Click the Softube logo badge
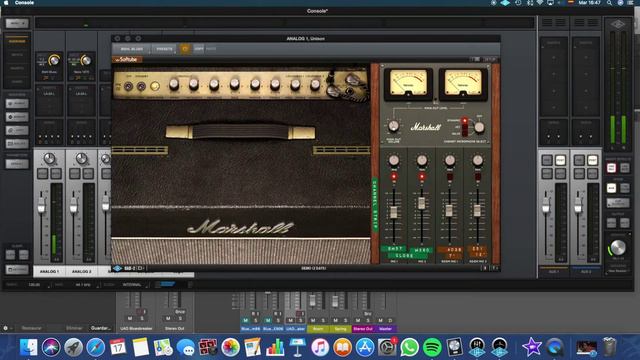Viewport: 640px width, 360px height. pyautogui.click(x=127, y=60)
